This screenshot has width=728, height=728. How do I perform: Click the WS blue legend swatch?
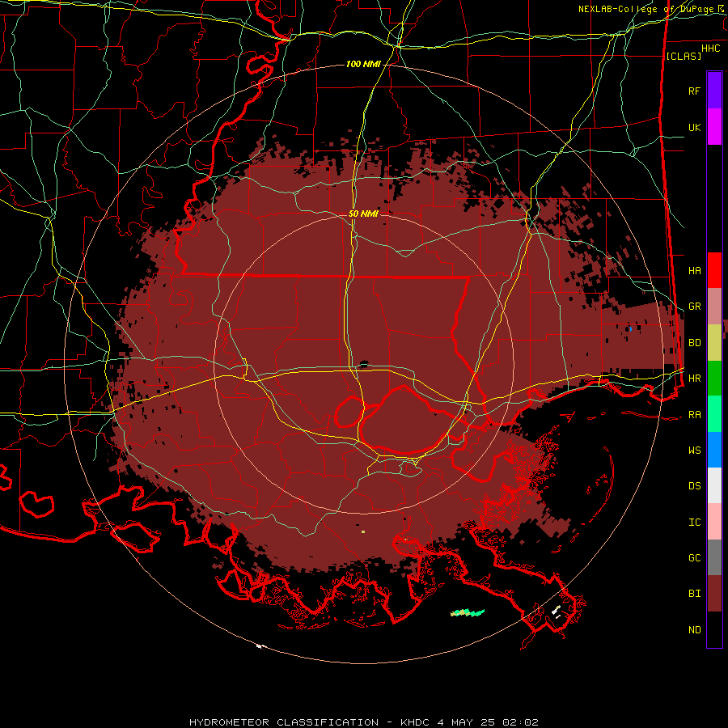pos(714,450)
